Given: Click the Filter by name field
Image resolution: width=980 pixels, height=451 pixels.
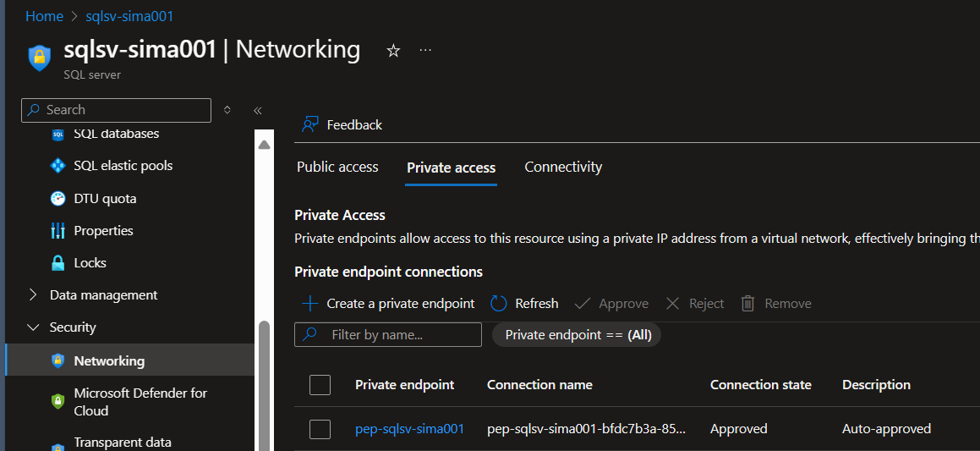Looking at the screenshot, I should 388,334.
